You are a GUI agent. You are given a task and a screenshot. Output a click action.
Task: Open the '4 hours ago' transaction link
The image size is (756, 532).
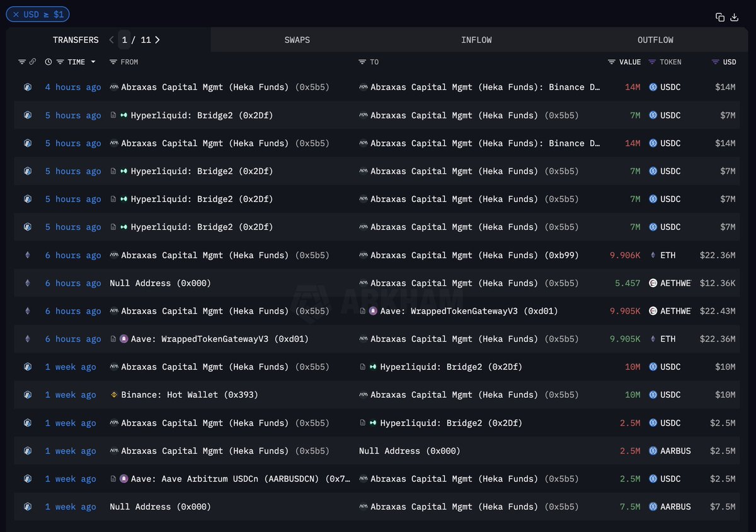[x=73, y=88]
